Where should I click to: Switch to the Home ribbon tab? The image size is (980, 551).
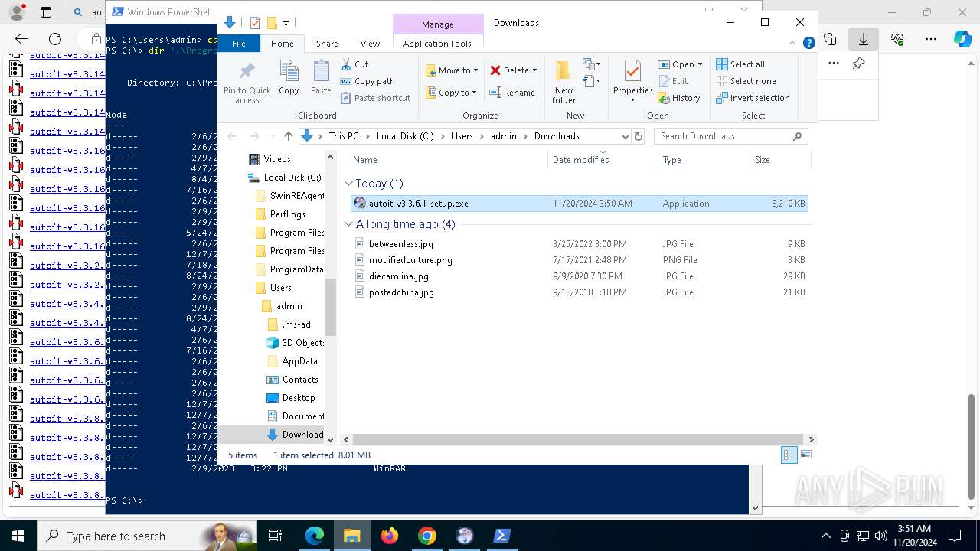pyautogui.click(x=283, y=44)
